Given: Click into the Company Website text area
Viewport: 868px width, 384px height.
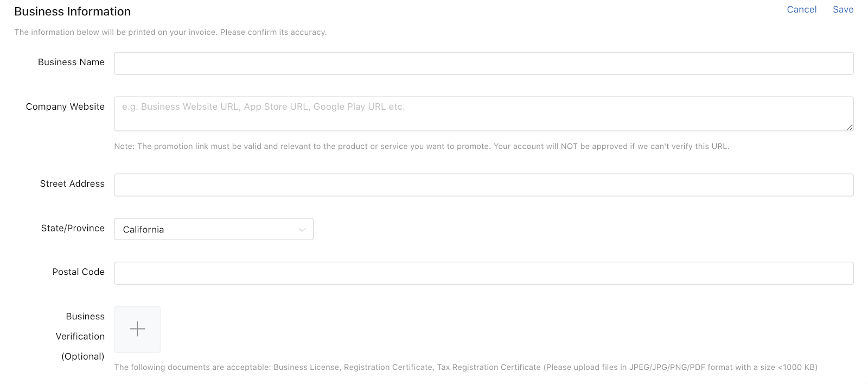Looking at the screenshot, I should click(x=483, y=114).
